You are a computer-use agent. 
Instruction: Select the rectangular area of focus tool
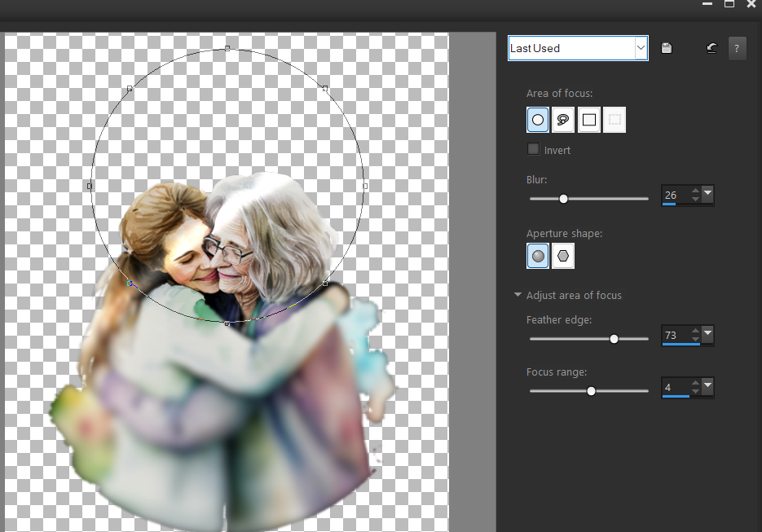tap(589, 120)
